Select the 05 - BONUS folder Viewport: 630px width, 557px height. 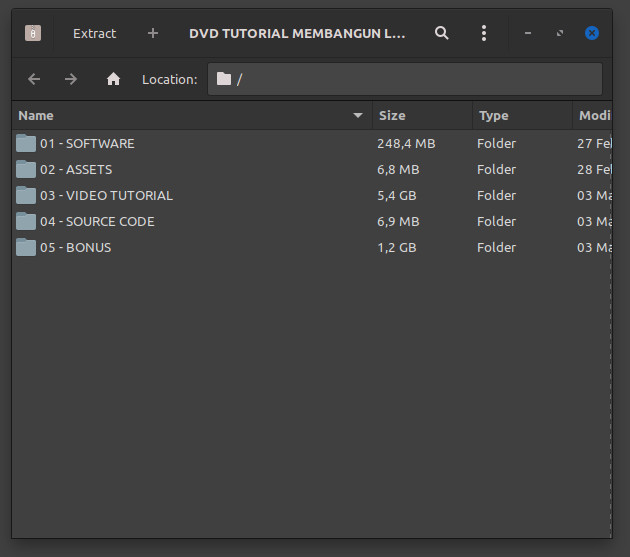75,247
